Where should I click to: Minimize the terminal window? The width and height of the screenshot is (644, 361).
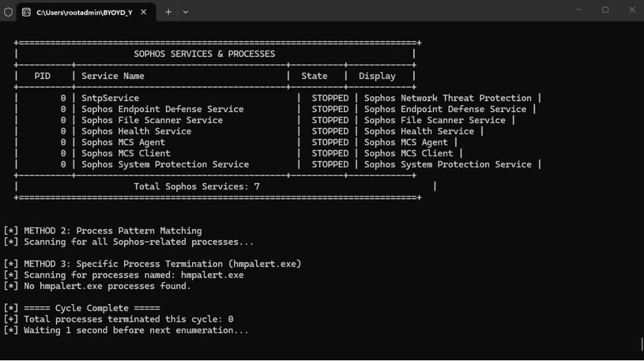pos(579,10)
